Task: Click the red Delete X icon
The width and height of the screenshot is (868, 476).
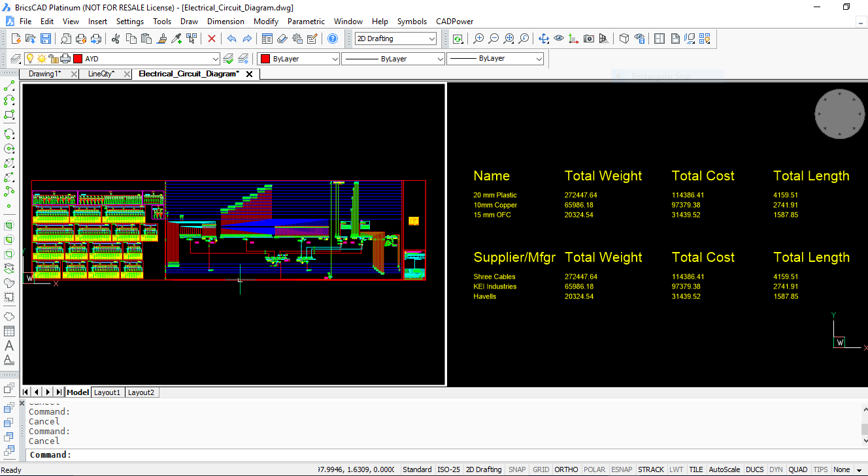Action: pos(212,39)
